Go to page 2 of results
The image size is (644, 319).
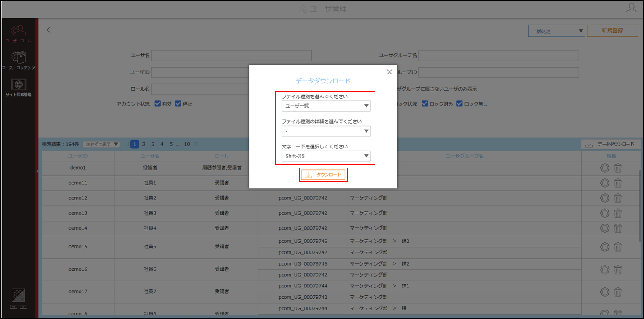[144, 144]
